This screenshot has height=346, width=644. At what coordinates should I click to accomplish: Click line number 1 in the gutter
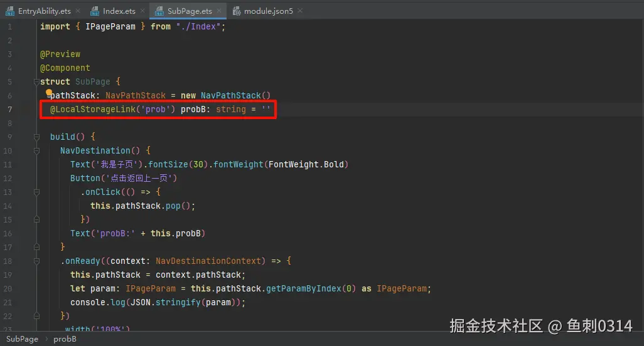10,27
